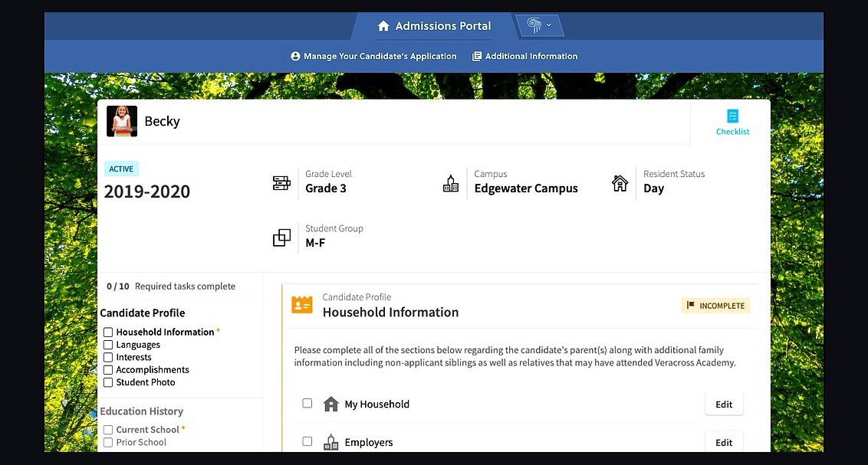Click the Candidate Profile sidebar heading
The image size is (868, 465).
tap(143, 313)
